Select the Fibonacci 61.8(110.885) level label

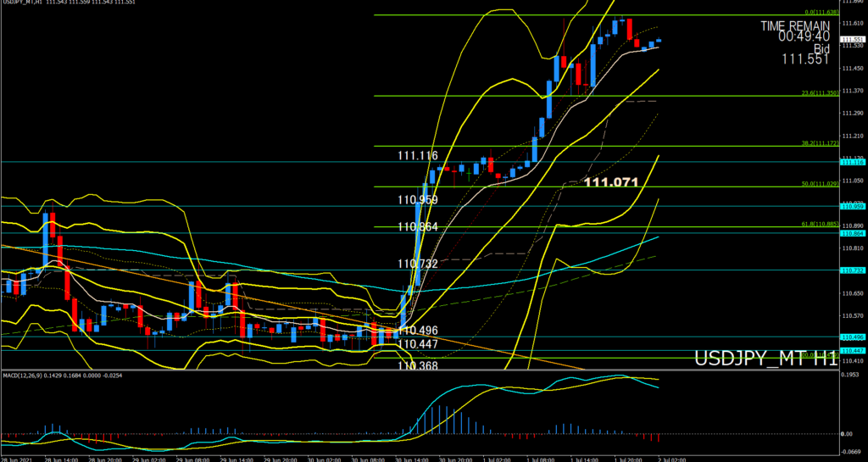[x=822, y=224]
